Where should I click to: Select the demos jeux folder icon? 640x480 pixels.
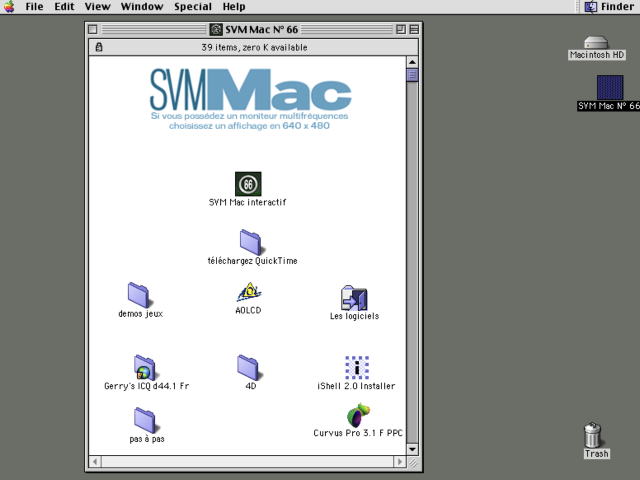click(x=138, y=295)
